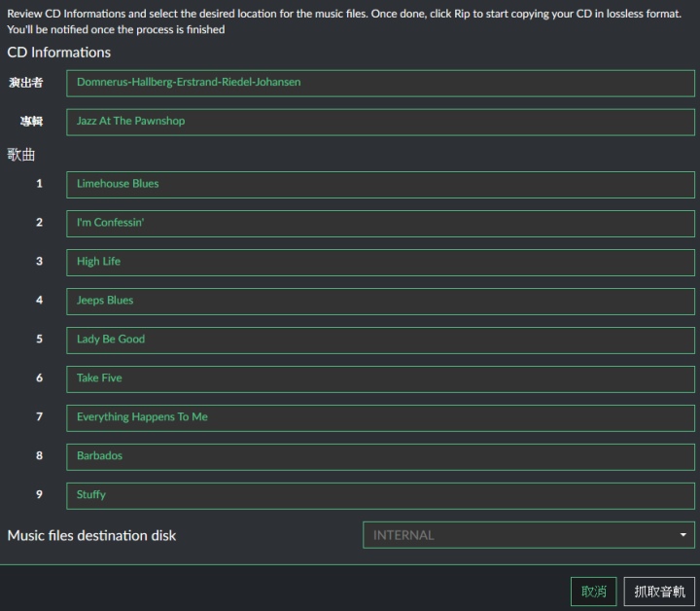
Task: Edit the album field Jazz At The Pawnshop
Action: 380,122
